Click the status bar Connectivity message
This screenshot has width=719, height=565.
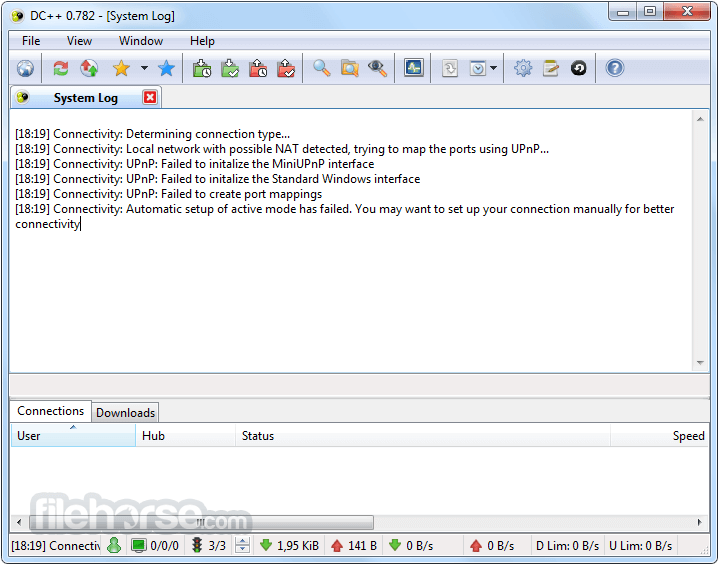pyautogui.click(x=55, y=546)
